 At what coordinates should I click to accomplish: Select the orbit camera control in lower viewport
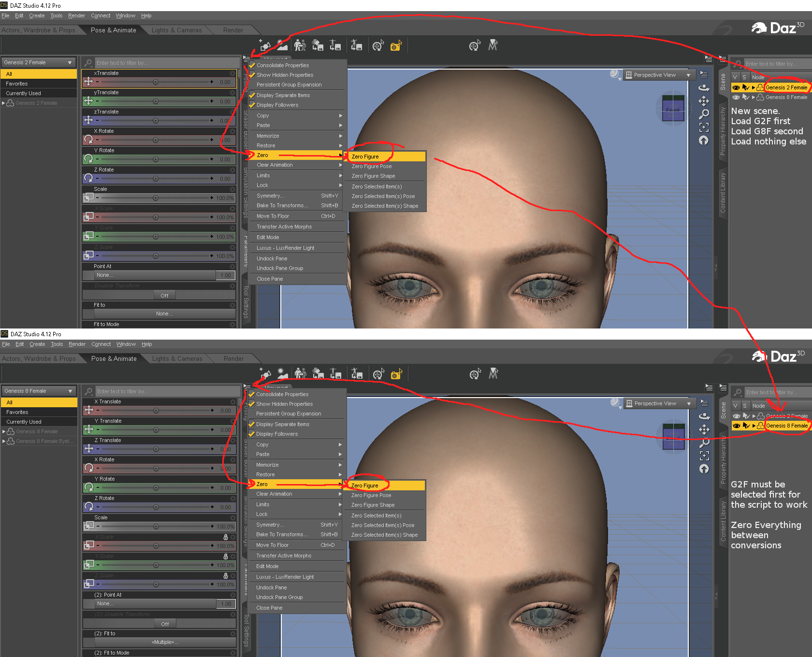705,416
